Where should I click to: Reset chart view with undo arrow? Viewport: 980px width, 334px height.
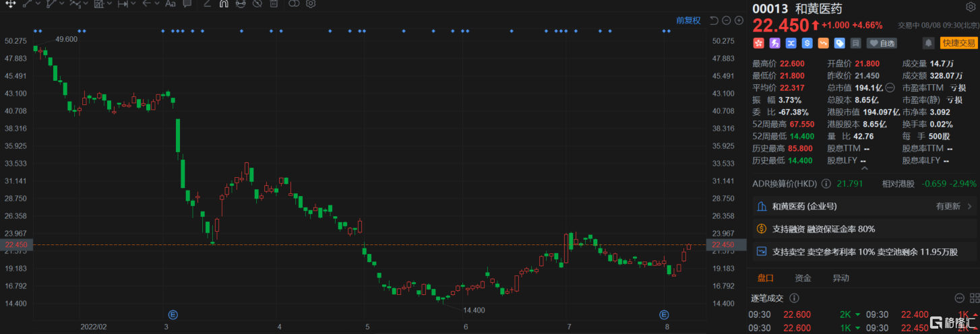point(714,20)
